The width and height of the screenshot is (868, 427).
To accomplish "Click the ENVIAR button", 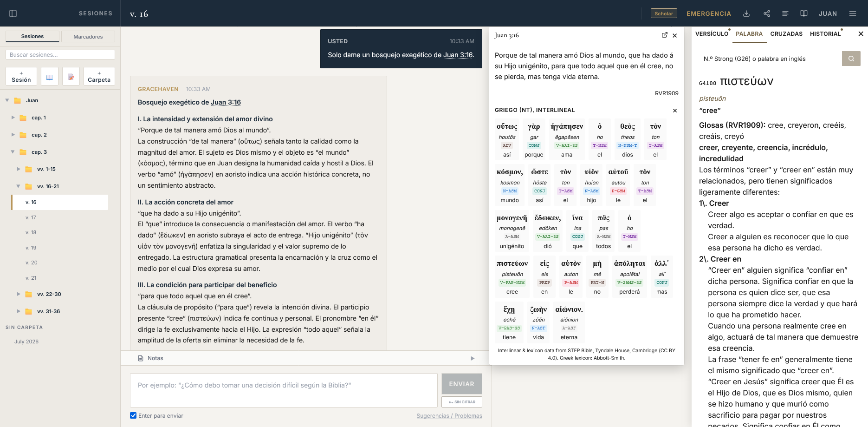I will 462,384.
